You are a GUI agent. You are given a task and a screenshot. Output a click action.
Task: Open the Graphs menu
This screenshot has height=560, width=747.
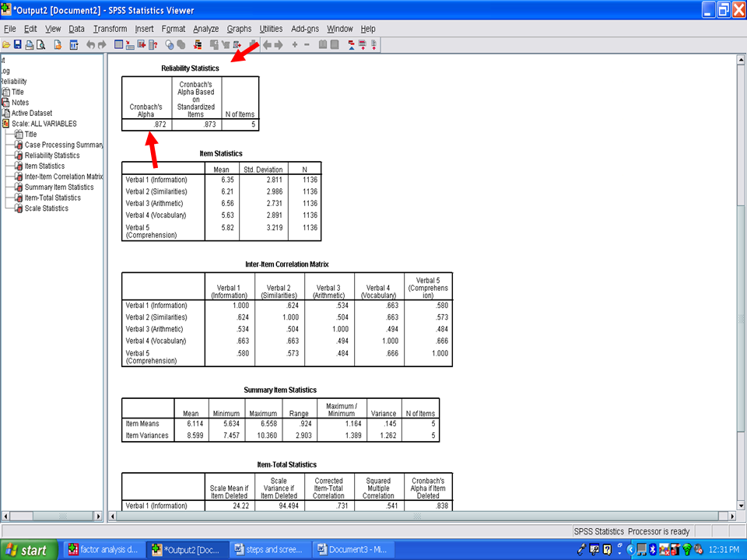tap(239, 29)
